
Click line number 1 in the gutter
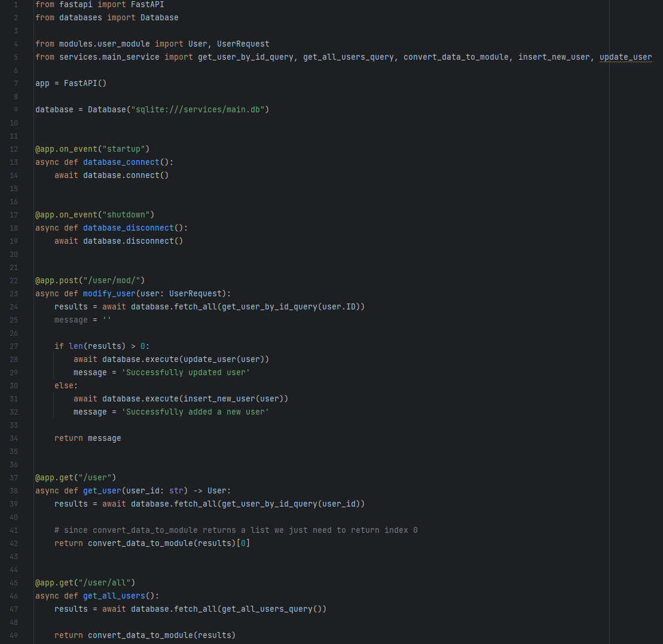click(16, 4)
